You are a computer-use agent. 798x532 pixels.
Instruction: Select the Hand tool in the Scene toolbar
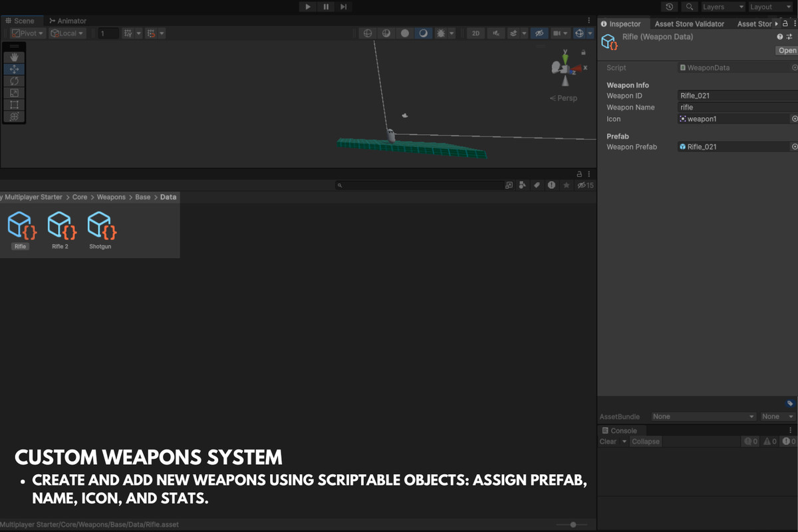(x=13, y=58)
